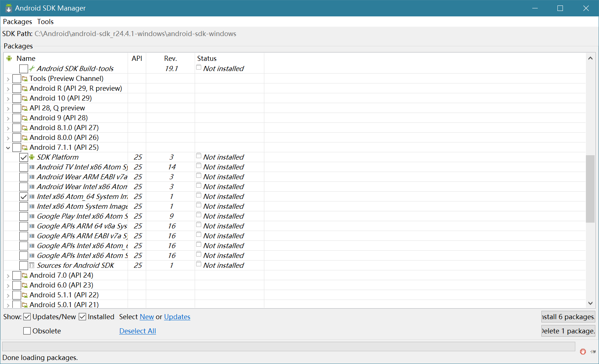Click the folder icon for Android 10 (API 29)
599x364 pixels.
pyautogui.click(x=24, y=98)
